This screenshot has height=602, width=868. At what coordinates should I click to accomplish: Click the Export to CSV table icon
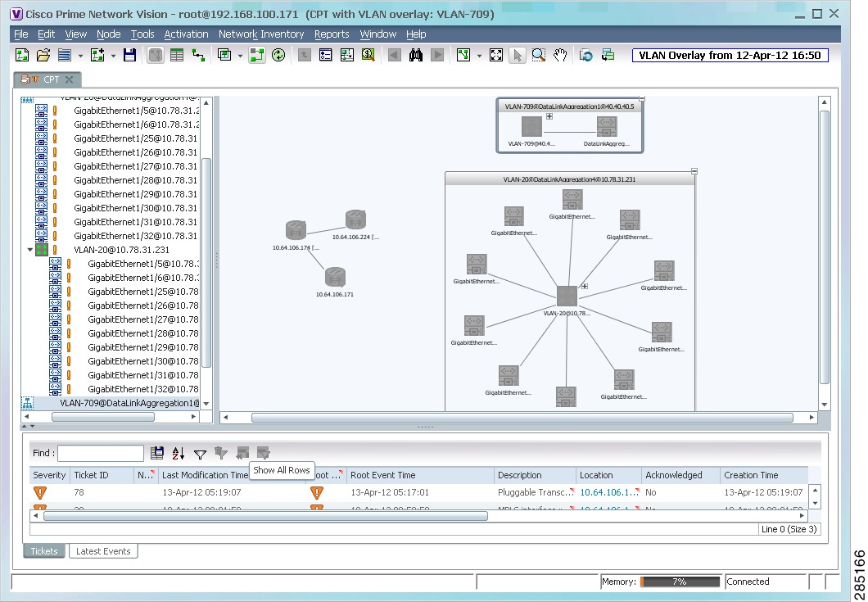click(x=157, y=453)
